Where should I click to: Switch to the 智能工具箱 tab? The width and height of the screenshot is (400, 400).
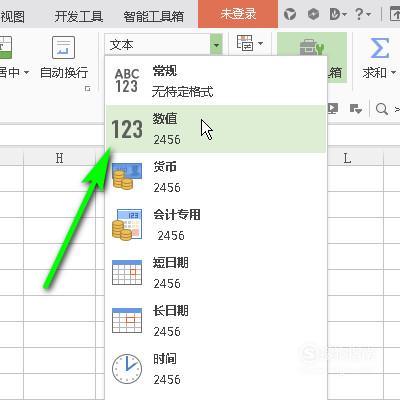point(154,16)
